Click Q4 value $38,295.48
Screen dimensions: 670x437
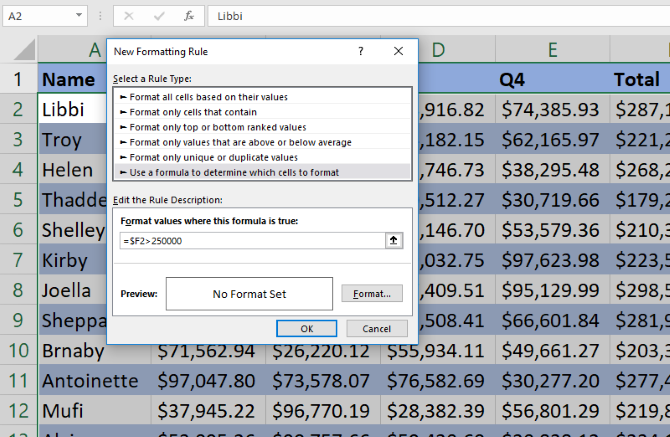pos(552,170)
